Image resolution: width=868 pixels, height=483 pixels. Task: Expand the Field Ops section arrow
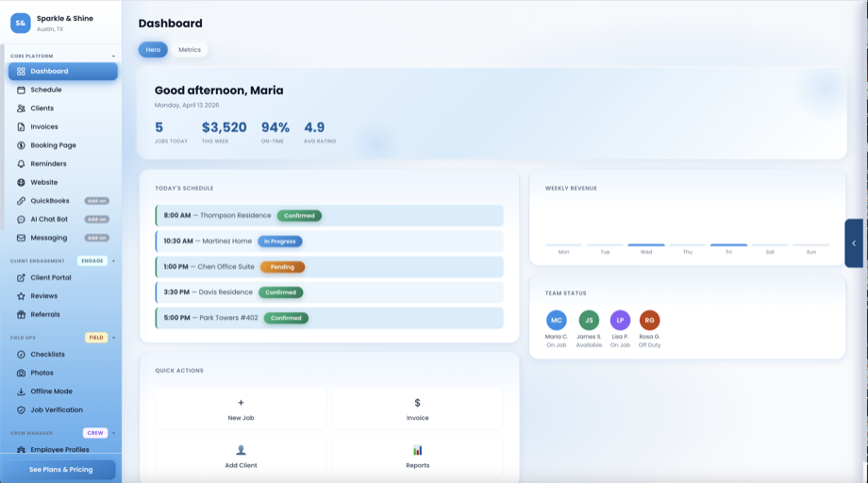113,337
